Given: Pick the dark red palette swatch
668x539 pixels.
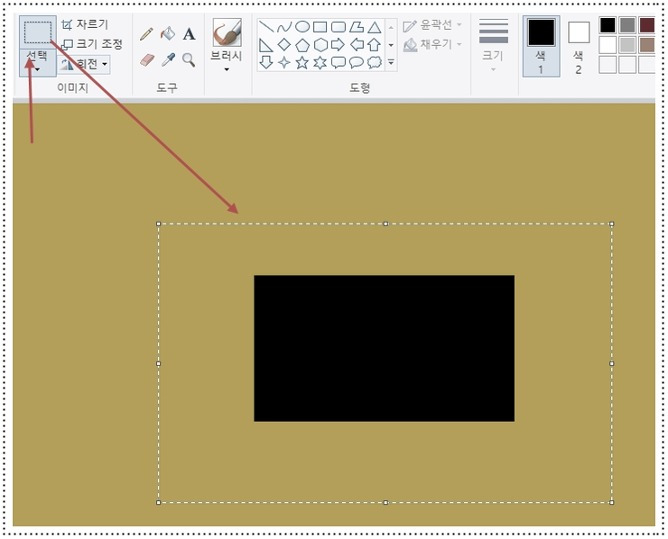Looking at the screenshot, I should point(647,25).
